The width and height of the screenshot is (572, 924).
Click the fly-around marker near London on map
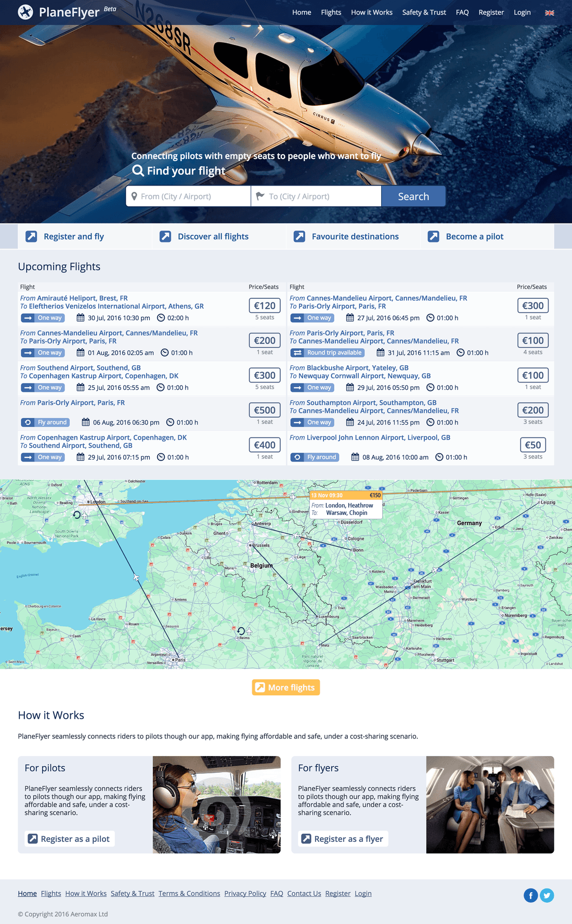(x=77, y=515)
